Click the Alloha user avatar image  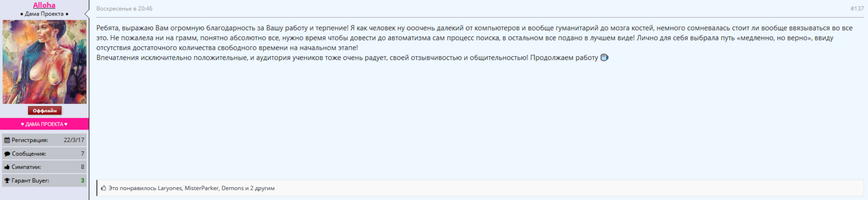[x=45, y=62]
